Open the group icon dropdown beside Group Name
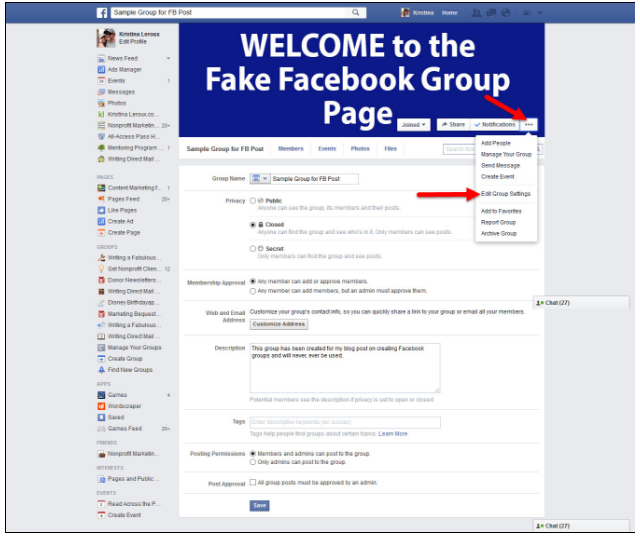 pyautogui.click(x=260, y=179)
